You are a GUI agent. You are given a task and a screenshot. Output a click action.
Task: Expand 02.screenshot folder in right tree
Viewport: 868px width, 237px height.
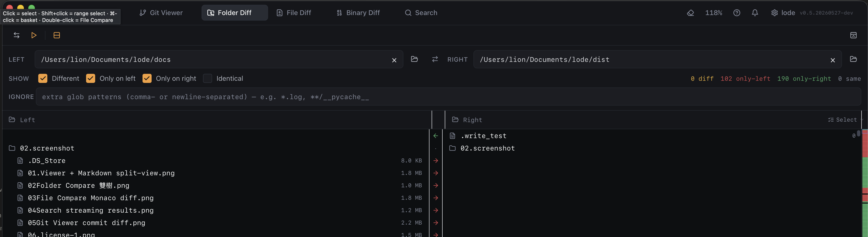click(x=487, y=148)
